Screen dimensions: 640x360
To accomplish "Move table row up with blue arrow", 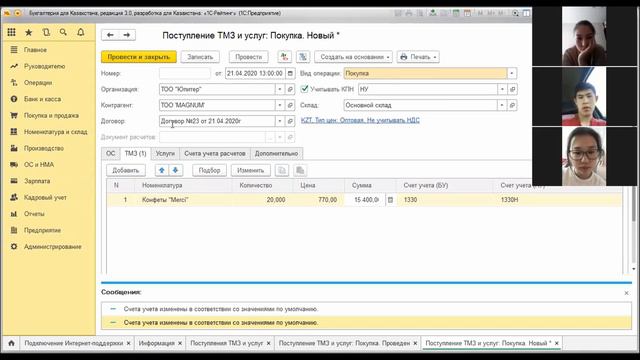I will 162,170.
